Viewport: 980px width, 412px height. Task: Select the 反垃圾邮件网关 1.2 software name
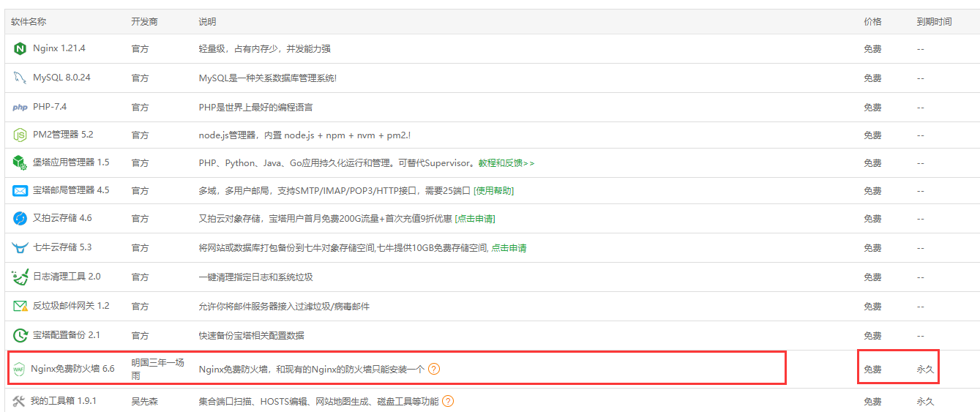71,306
